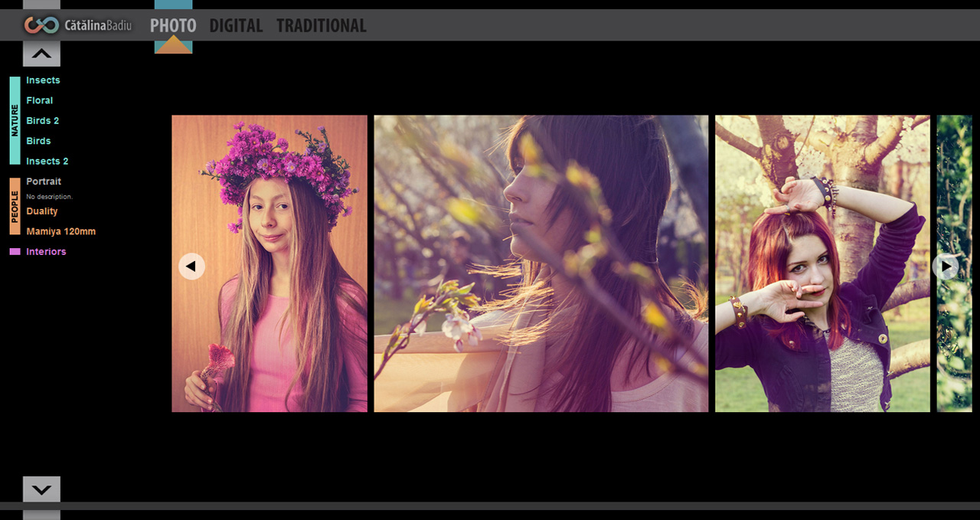Open the TRADITIONAL tab
The width and height of the screenshot is (980, 520).
pyautogui.click(x=322, y=26)
